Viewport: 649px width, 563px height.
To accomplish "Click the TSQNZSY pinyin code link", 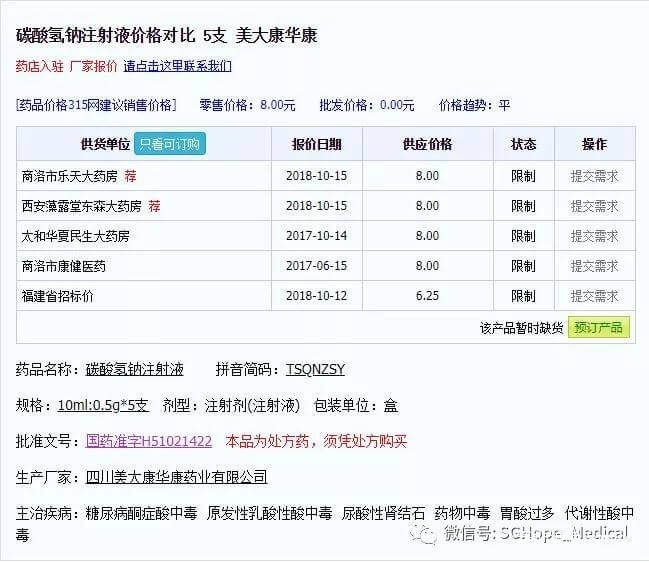I will [x=315, y=369].
